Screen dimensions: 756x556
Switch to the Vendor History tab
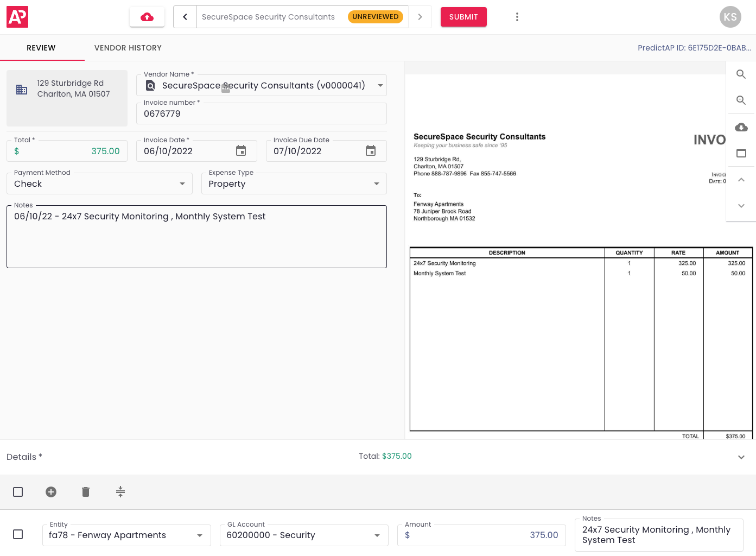click(128, 48)
